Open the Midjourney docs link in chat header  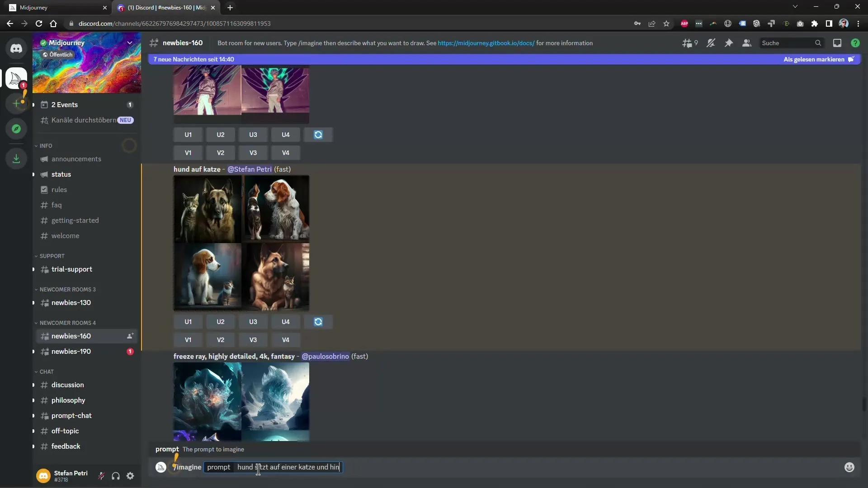point(486,43)
